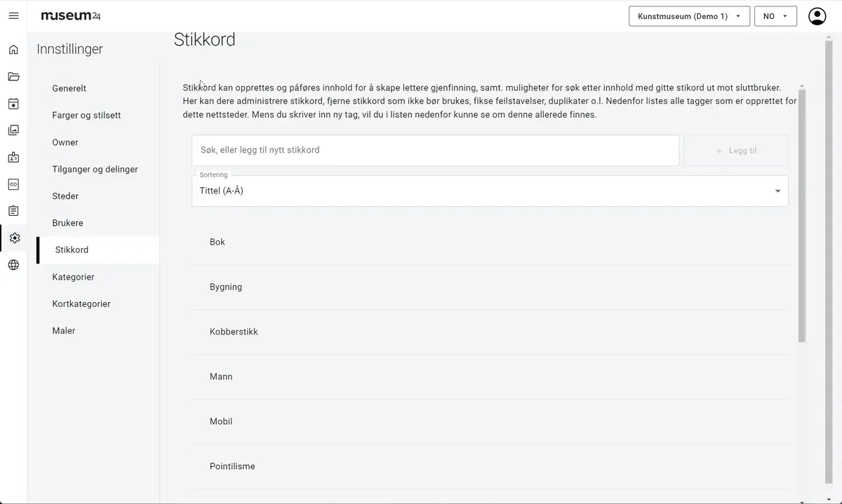This screenshot has height=504, width=842.
Task: Focus the stikkord search field
Action: [x=435, y=150]
